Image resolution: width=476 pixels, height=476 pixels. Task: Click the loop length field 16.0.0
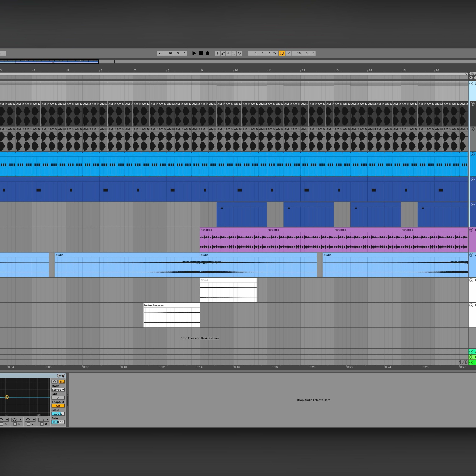coord(304,53)
